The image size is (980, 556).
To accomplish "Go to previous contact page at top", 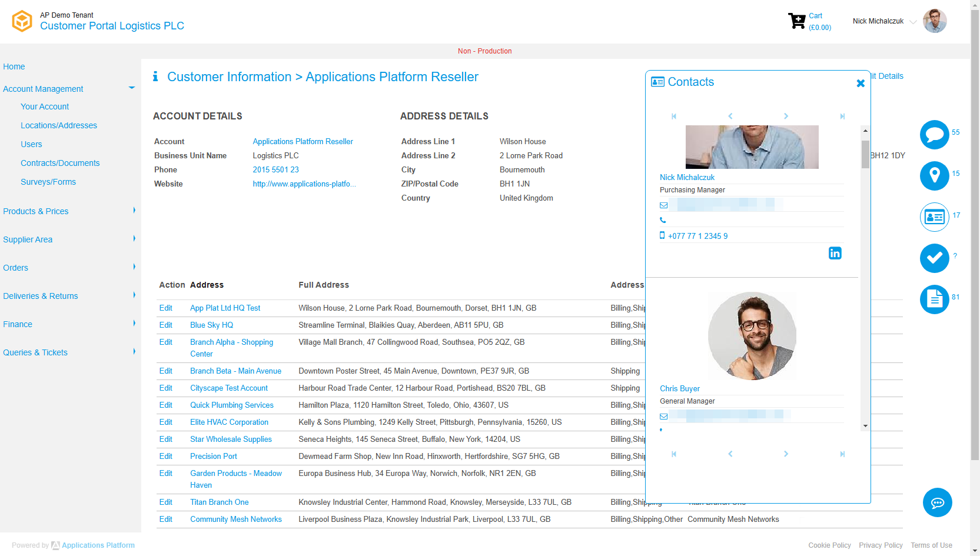I will click(x=730, y=116).
